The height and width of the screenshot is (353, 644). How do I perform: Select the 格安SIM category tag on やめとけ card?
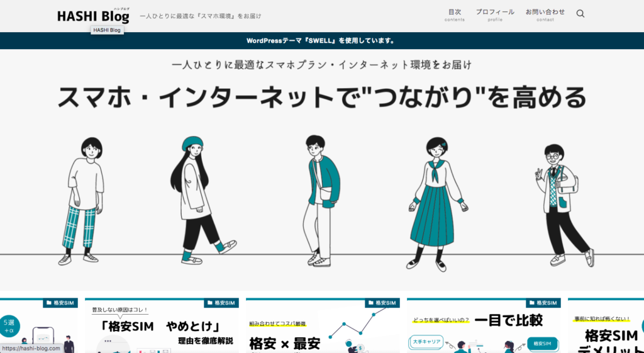[221, 303]
